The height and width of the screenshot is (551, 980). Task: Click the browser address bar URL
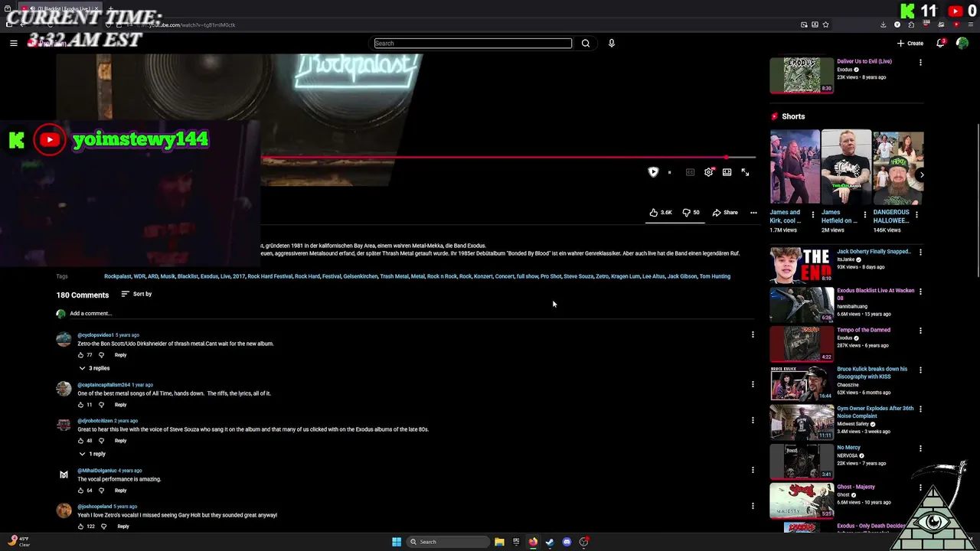pyautogui.click(x=191, y=24)
